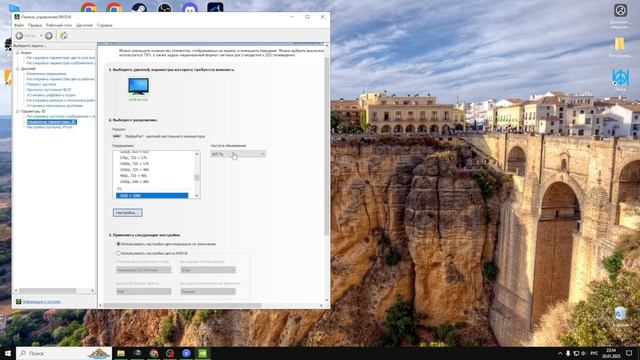
Task: Open Chrome from the taskbar
Action: (x=154, y=353)
